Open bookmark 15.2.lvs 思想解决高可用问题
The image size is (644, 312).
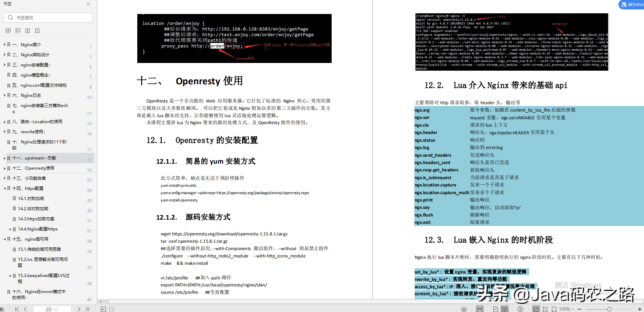pyautogui.click(x=43, y=262)
